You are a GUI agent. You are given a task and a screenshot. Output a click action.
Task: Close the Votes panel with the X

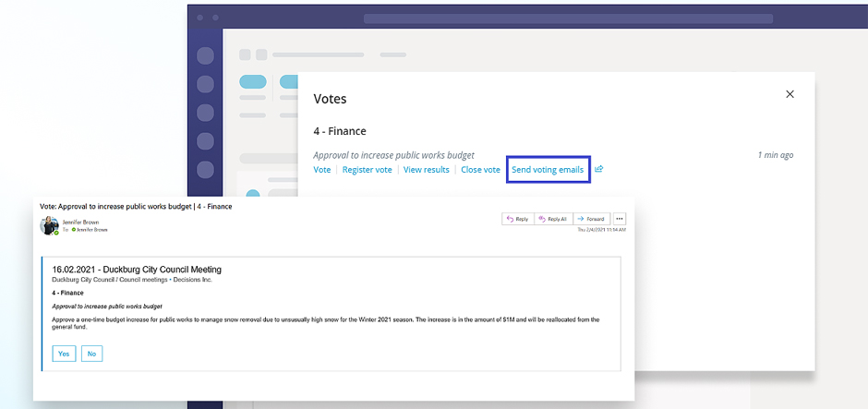click(x=790, y=94)
